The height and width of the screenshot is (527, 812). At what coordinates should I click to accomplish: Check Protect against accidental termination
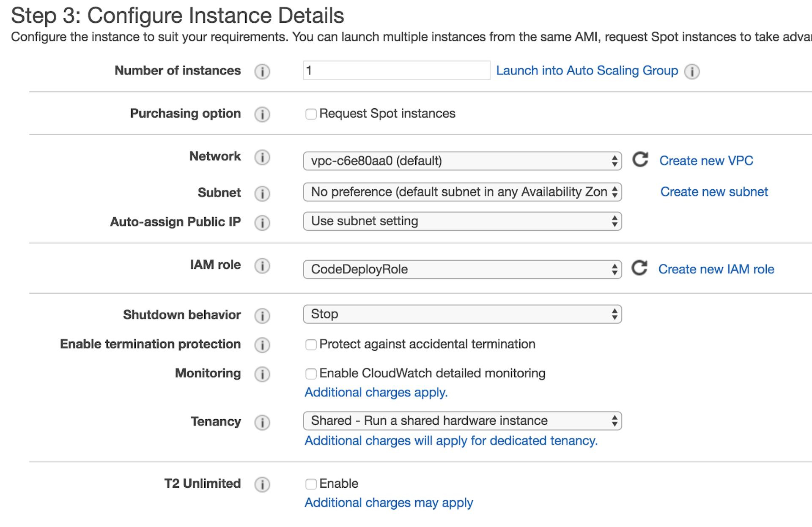coord(311,345)
